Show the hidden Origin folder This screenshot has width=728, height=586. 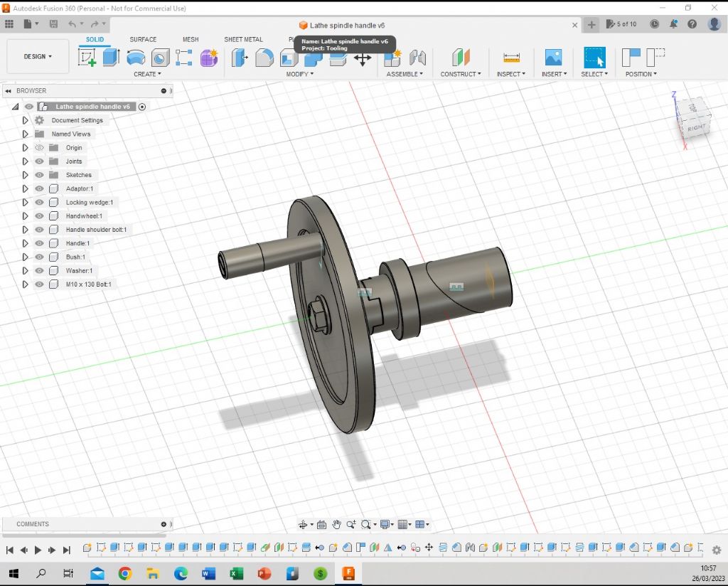pos(40,148)
